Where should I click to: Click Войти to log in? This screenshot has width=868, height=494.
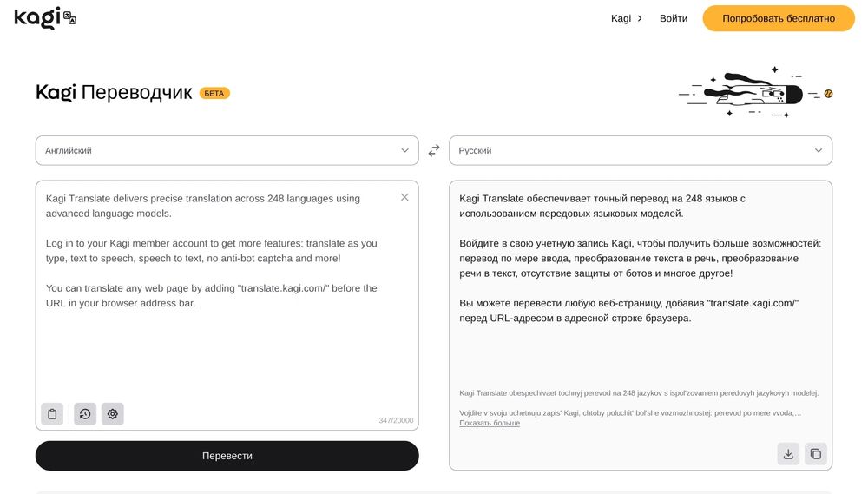tap(674, 18)
